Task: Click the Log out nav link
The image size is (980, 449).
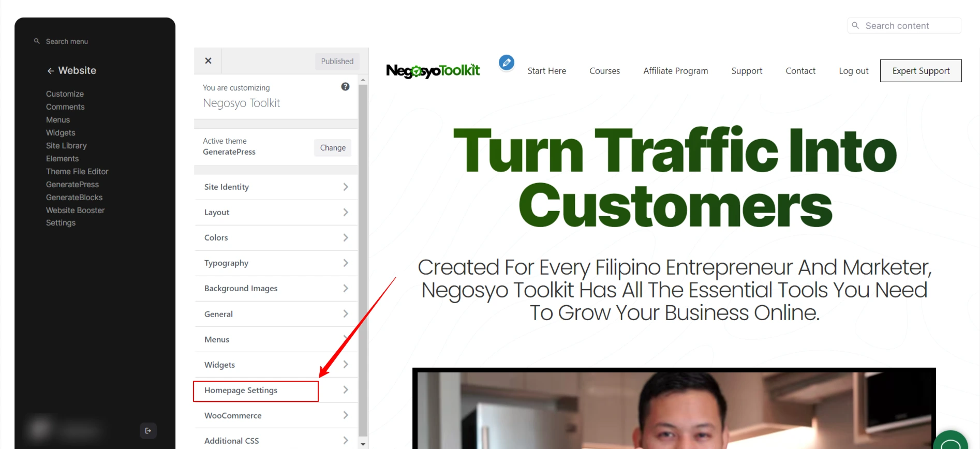Action: (x=854, y=71)
